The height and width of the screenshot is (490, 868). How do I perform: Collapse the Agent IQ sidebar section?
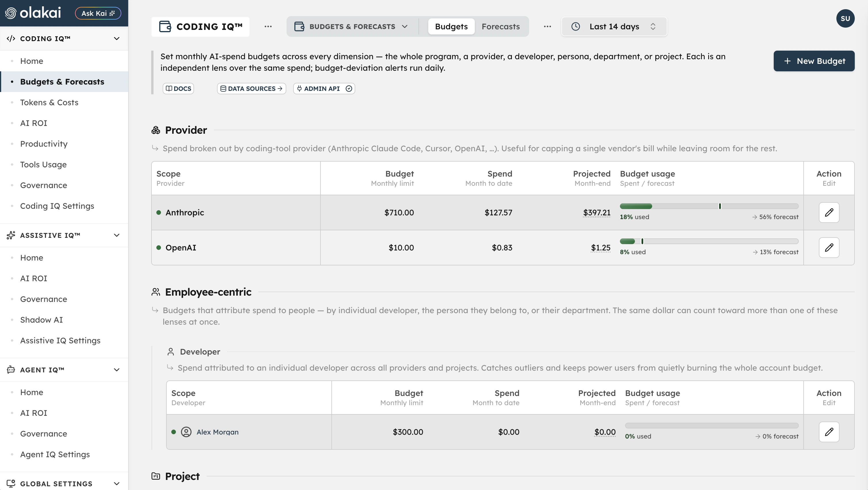pyautogui.click(x=117, y=370)
